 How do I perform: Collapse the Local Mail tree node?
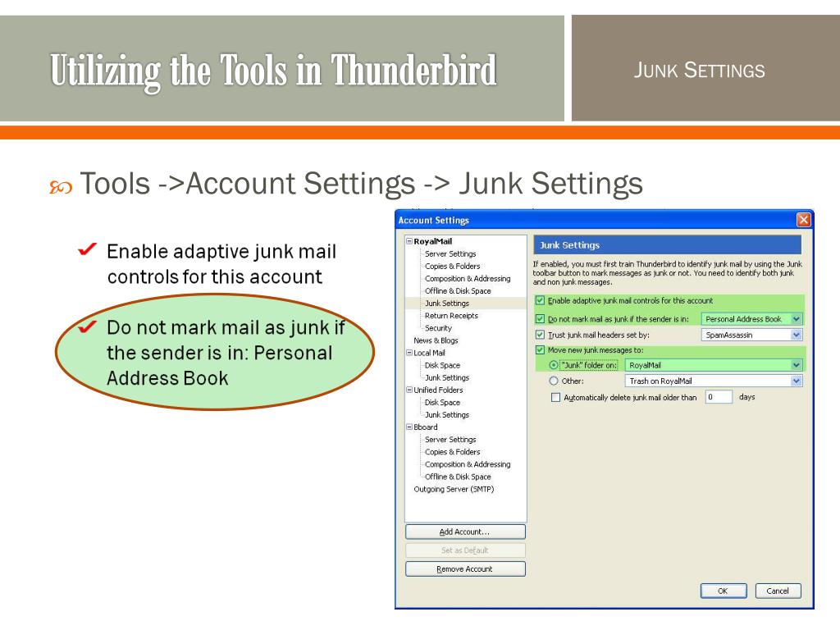tap(409, 353)
